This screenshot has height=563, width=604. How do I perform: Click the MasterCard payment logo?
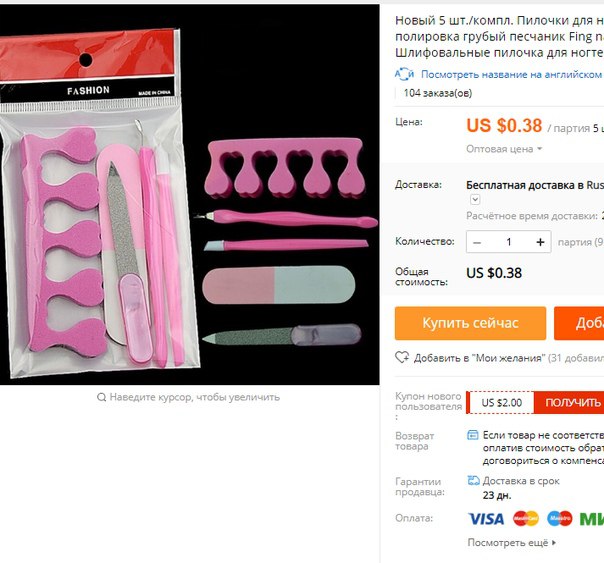coord(526,518)
